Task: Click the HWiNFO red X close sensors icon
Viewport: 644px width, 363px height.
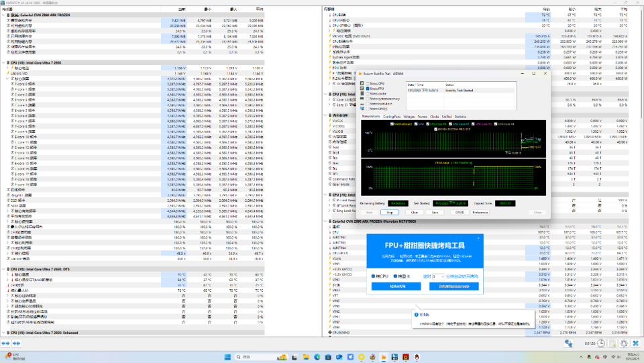Action: [635, 343]
